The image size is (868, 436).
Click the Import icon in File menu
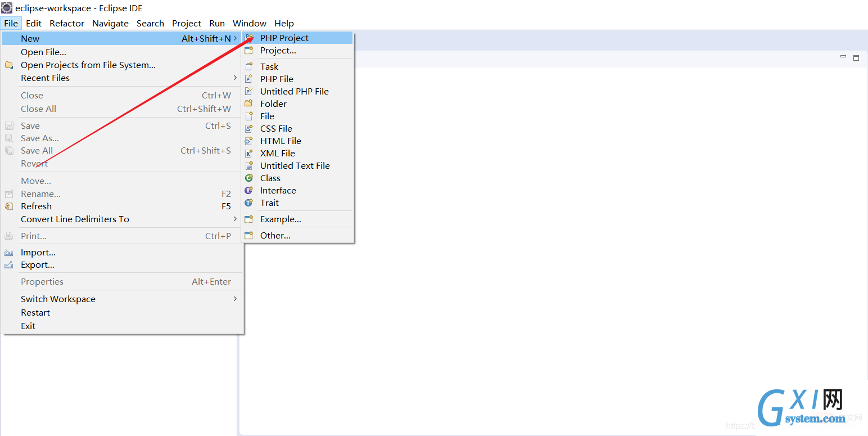coord(9,253)
